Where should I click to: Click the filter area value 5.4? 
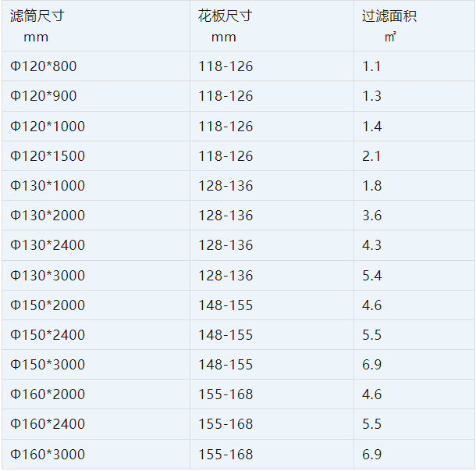(371, 276)
